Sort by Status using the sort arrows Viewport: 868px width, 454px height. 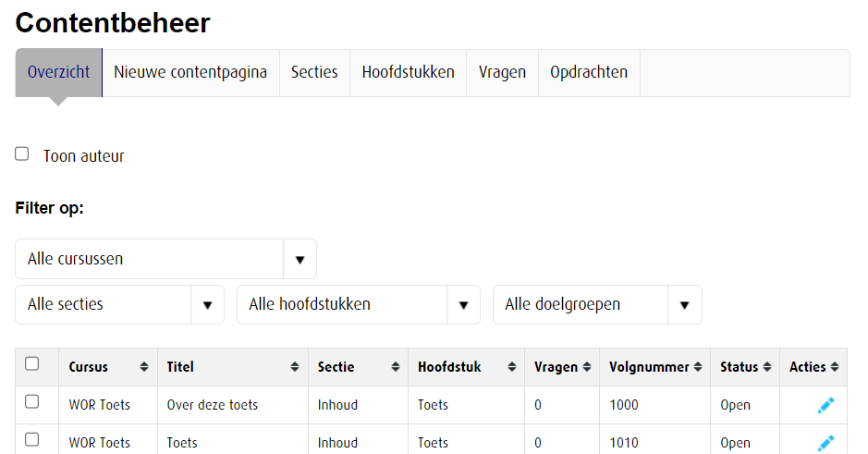(x=766, y=367)
